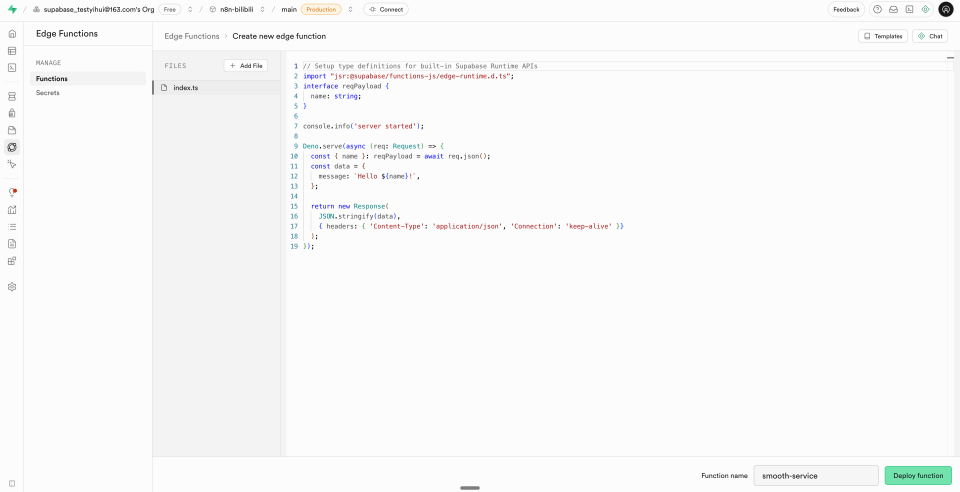Click the Supabase logo
960x492 pixels.
[12, 9]
